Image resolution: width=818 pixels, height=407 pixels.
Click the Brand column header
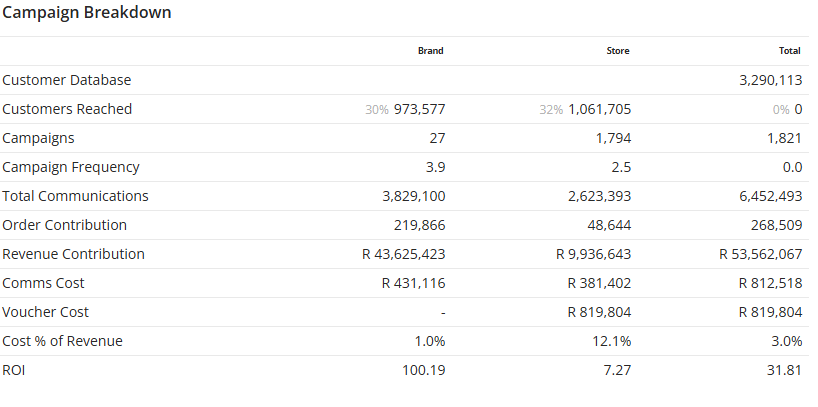(430, 51)
